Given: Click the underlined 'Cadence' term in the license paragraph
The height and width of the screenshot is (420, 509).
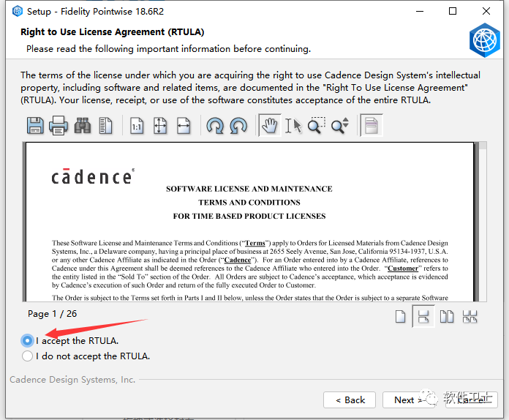Looking at the screenshot, I should [x=238, y=260].
